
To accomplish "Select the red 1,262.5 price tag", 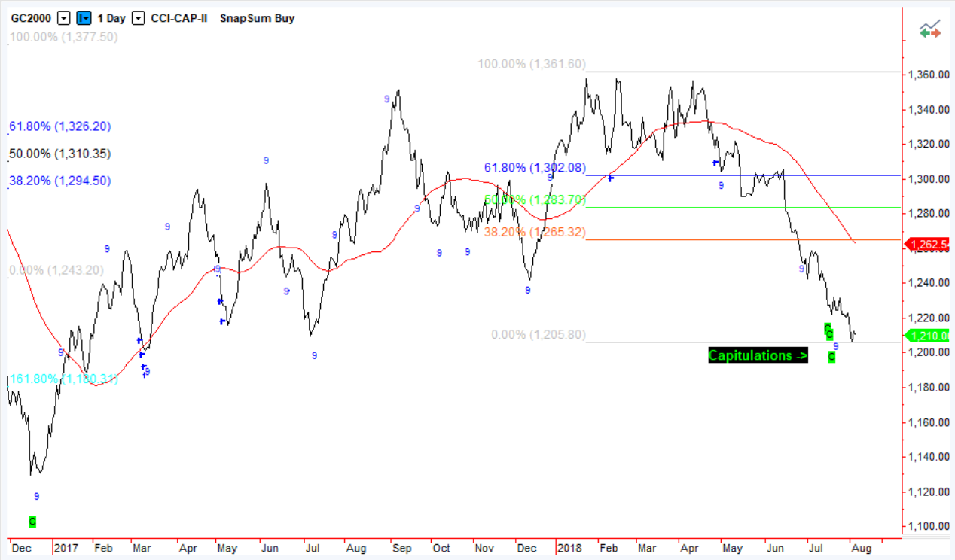I will 929,244.
